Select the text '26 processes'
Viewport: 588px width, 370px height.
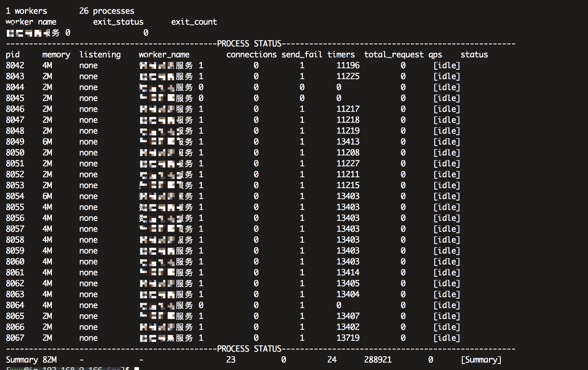(x=107, y=11)
